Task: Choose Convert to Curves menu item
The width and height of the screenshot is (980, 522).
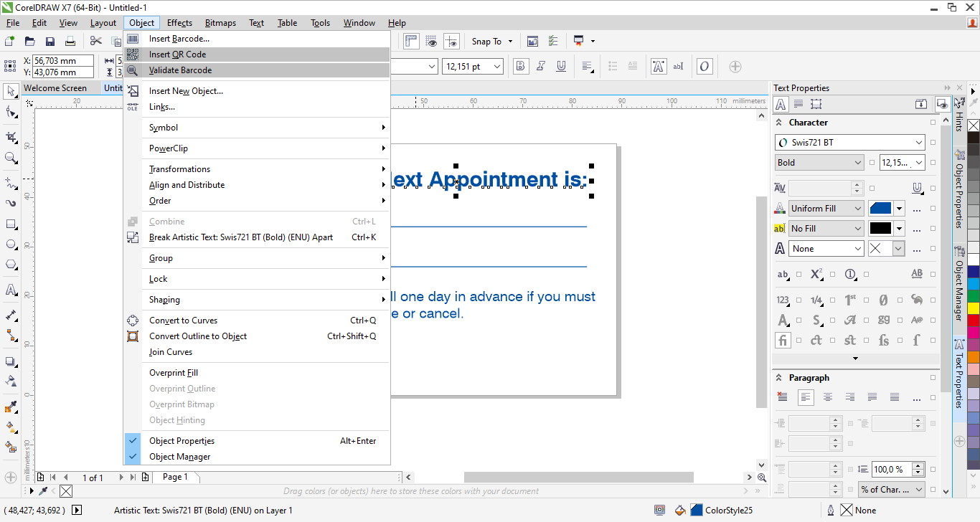Action: coord(257,321)
